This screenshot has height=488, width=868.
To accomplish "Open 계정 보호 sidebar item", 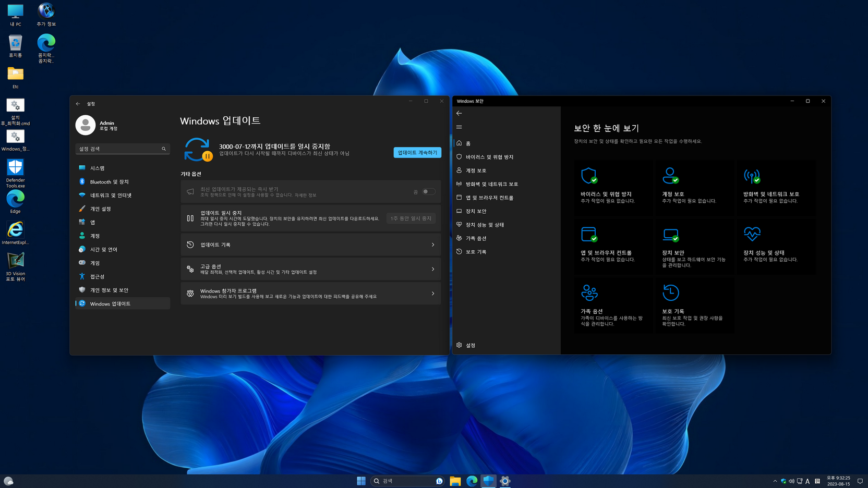I will (x=506, y=170).
